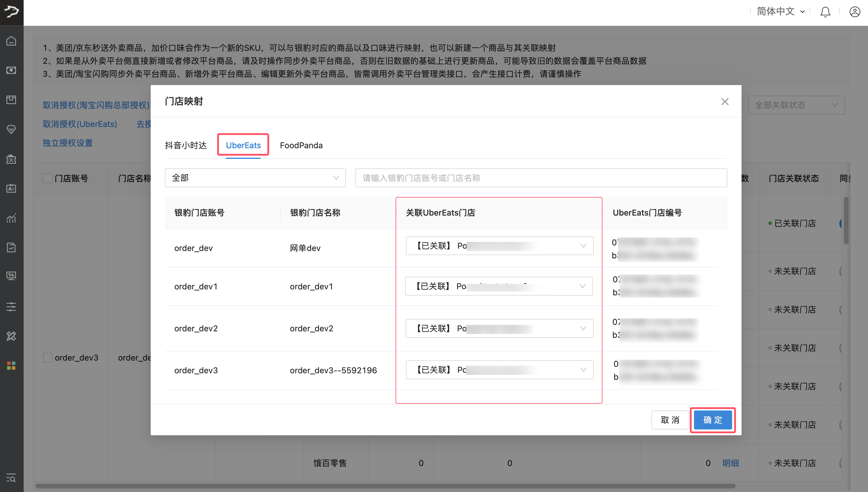Switch to the FoodPanda tab
The height and width of the screenshot is (492, 868).
coord(301,145)
